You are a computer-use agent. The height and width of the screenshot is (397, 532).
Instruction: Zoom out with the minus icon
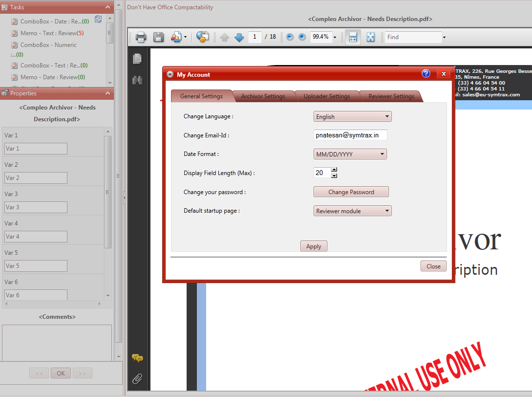[x=290, y=37]
